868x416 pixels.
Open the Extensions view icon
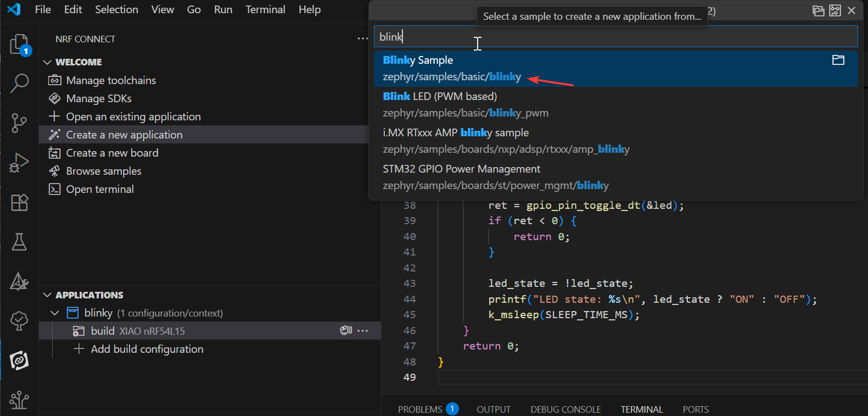(19, 202)
